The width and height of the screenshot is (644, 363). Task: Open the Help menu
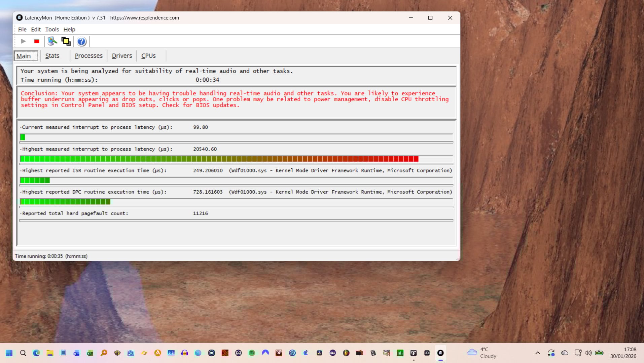tap(69, 30)
